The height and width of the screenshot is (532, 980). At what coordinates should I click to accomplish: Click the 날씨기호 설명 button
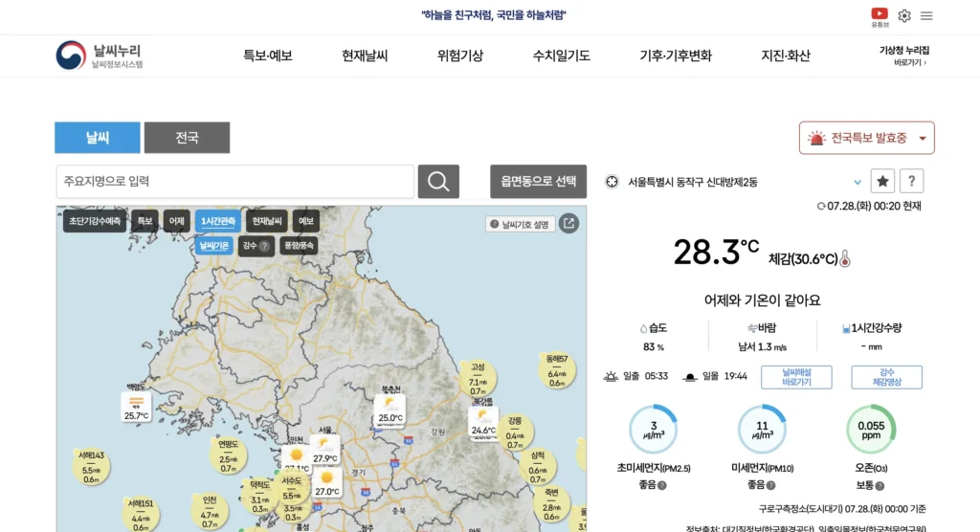(x=520, y=225)
